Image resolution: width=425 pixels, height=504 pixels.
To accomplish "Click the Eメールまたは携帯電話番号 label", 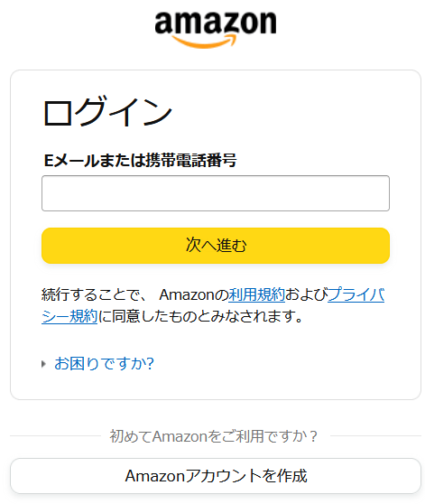I will tap(140, 160).
